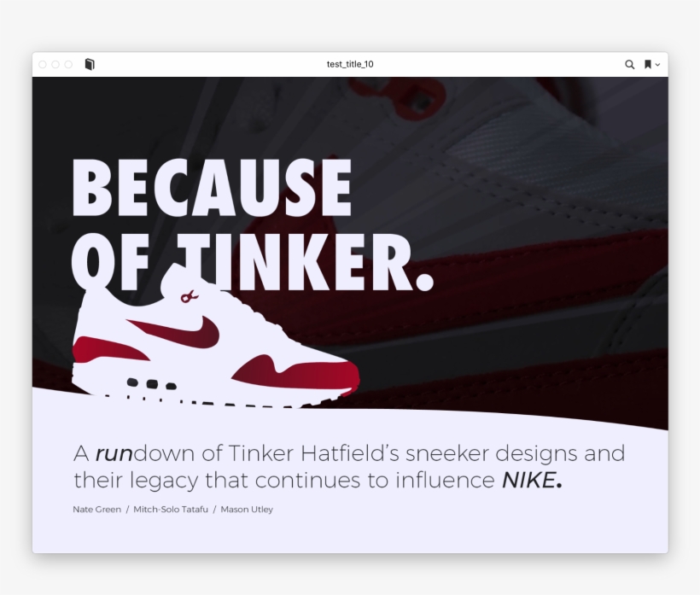700x595 pixels.
Task: Click the small red logo on sneaker tongue
Action: [190, 296]
